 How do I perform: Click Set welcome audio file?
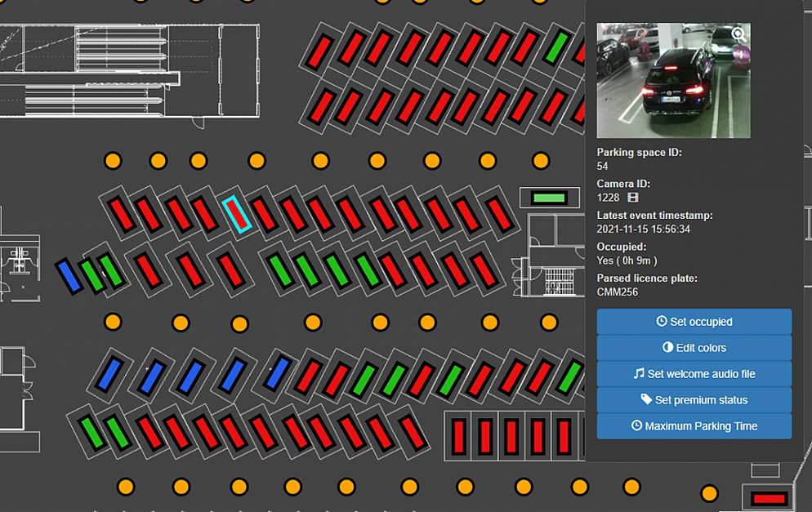tap(694, 374)
